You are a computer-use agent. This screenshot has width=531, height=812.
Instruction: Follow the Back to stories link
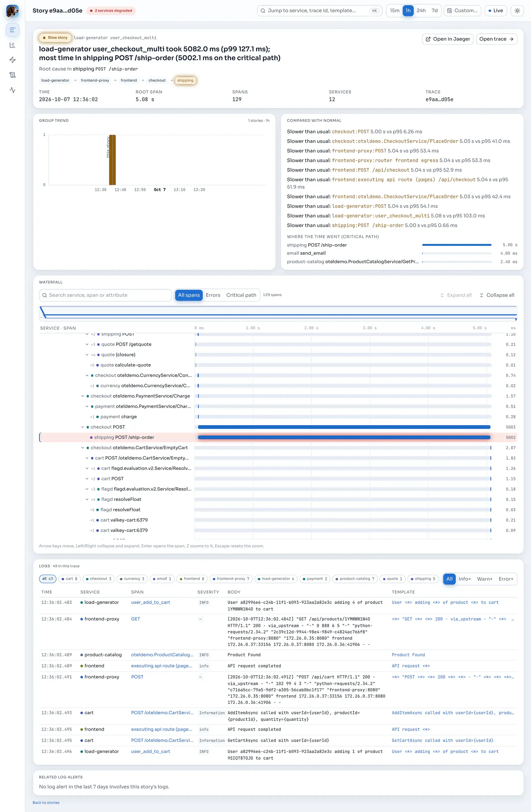(x=46, y=802)
